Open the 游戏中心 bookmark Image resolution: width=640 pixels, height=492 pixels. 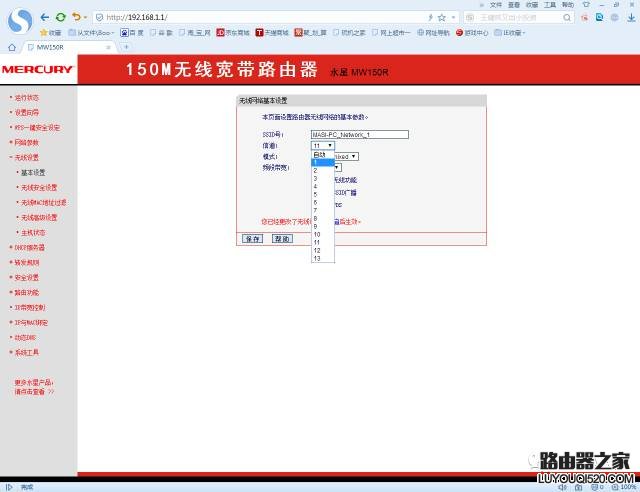472,33
